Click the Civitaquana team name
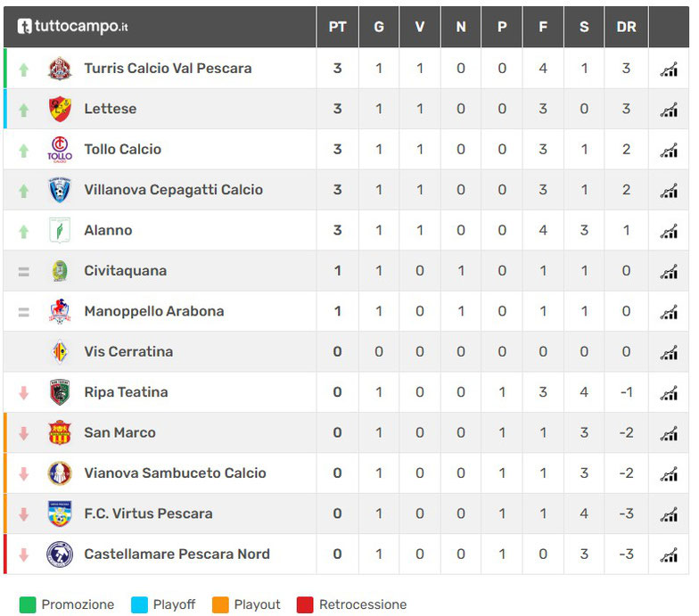The image size is (699, 616). pos(125,271)
